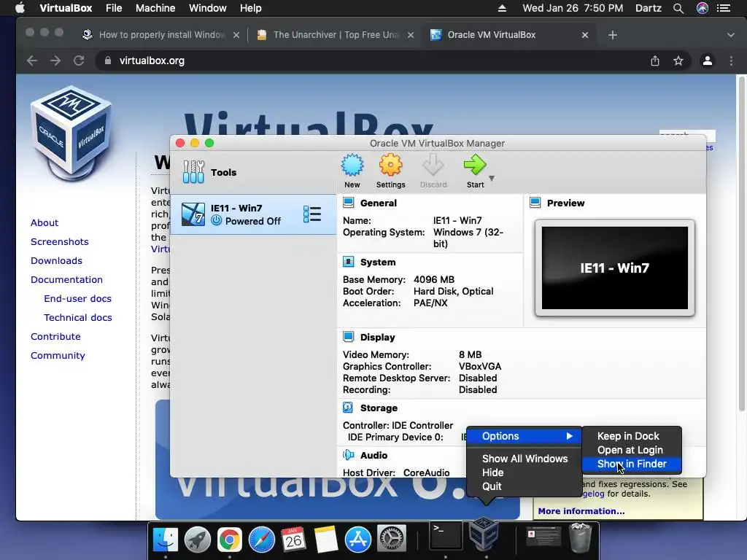This screenshot has height=560, width=747.
Task: Open the Machine menu in menu bar
Action: tap(155, 8)
